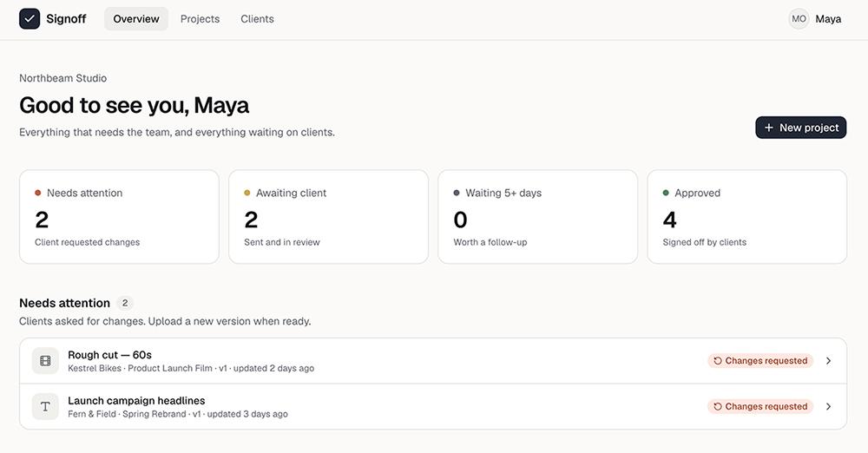Click the Client requested changes caption
The height and width of the screenshot is (453, 868).
tap(88, 242)
